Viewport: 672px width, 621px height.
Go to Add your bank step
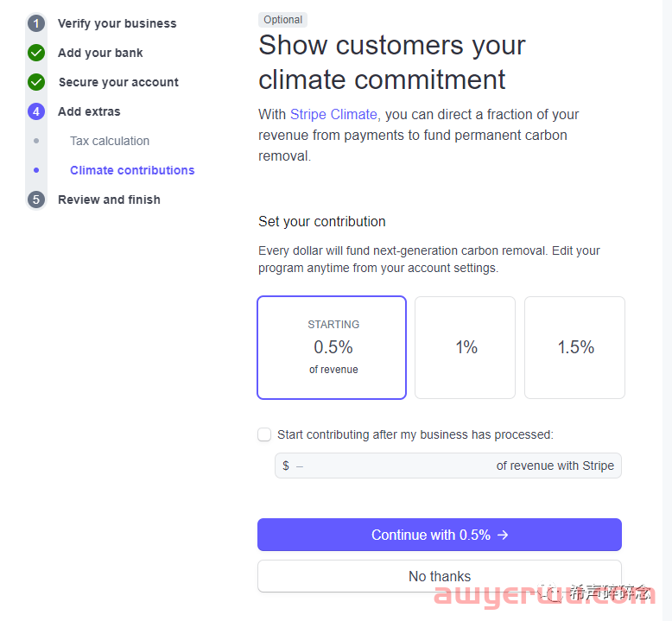pyautogui.click(x=100, y=53)
